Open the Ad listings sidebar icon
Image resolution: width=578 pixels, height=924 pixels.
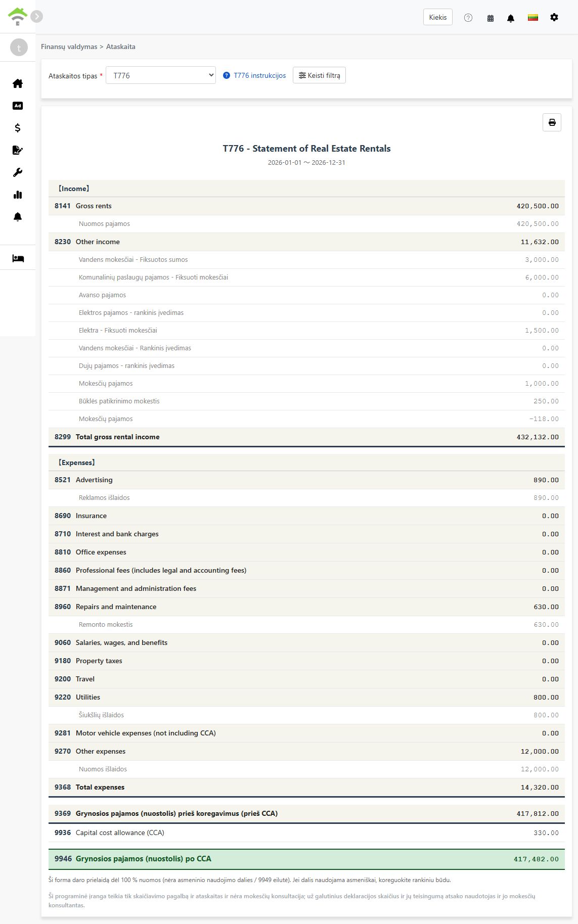tap(18, 106)
